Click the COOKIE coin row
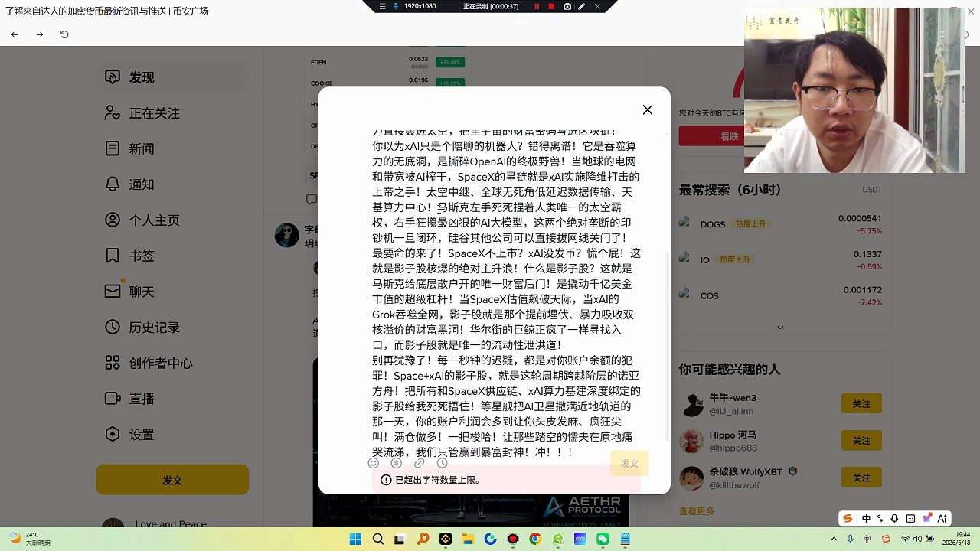 coord(388,82)
